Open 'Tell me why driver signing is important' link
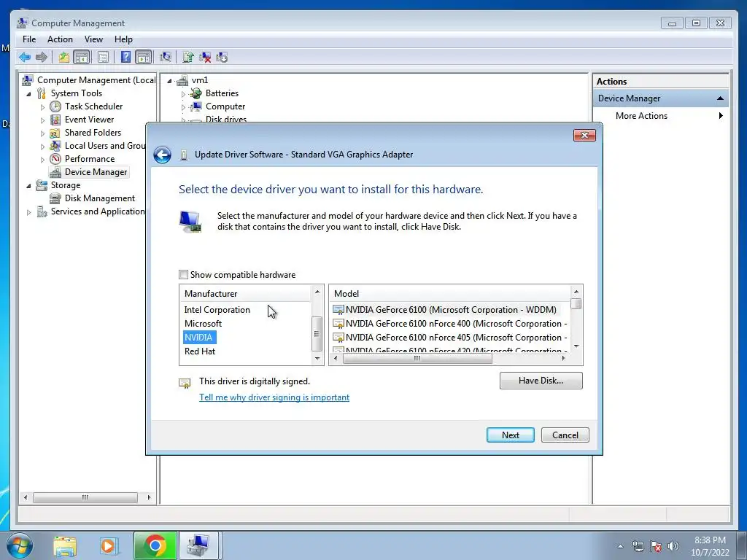Viewport: 747px width, 560px height. [274, 397]
